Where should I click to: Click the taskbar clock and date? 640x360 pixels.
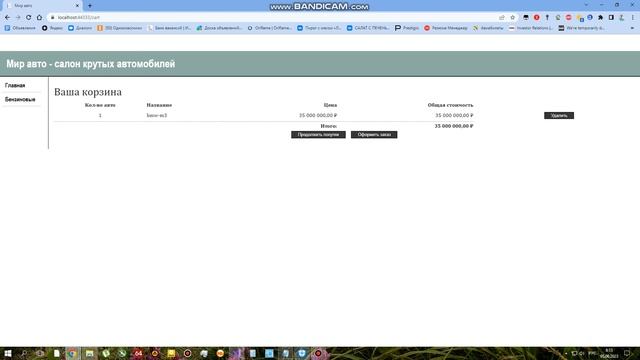pyautogui.click(x=609, y=353)
